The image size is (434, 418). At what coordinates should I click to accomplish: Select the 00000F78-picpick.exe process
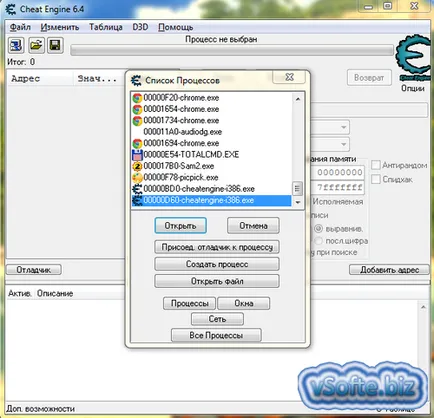[x=180, y=177]
